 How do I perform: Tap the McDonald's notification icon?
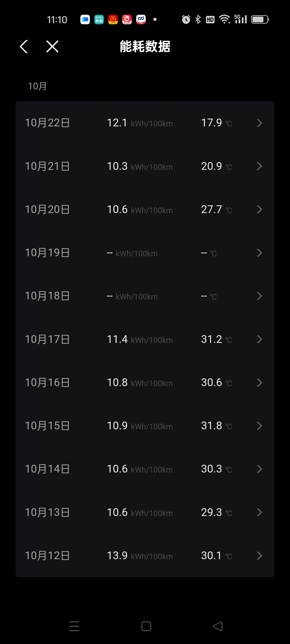(113, 19)
